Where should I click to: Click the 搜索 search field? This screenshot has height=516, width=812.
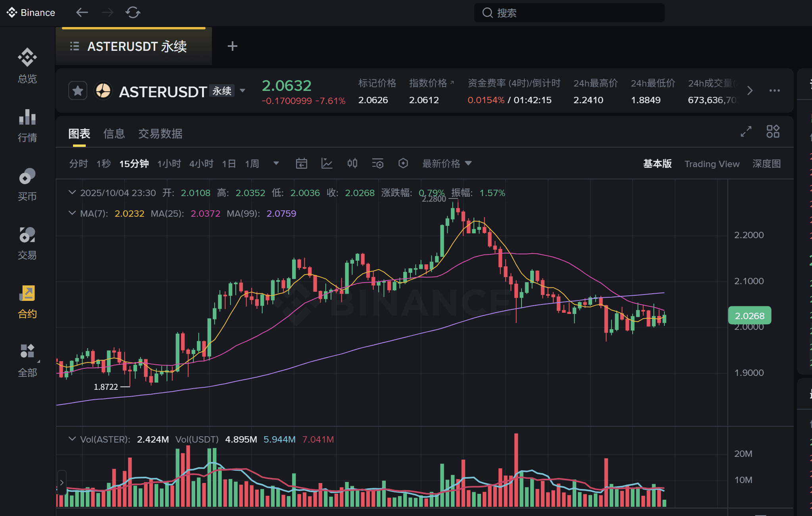click(569, 13)
